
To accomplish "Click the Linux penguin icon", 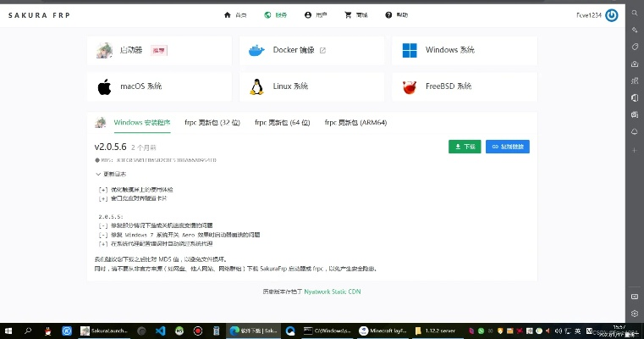I will (256, 86).
